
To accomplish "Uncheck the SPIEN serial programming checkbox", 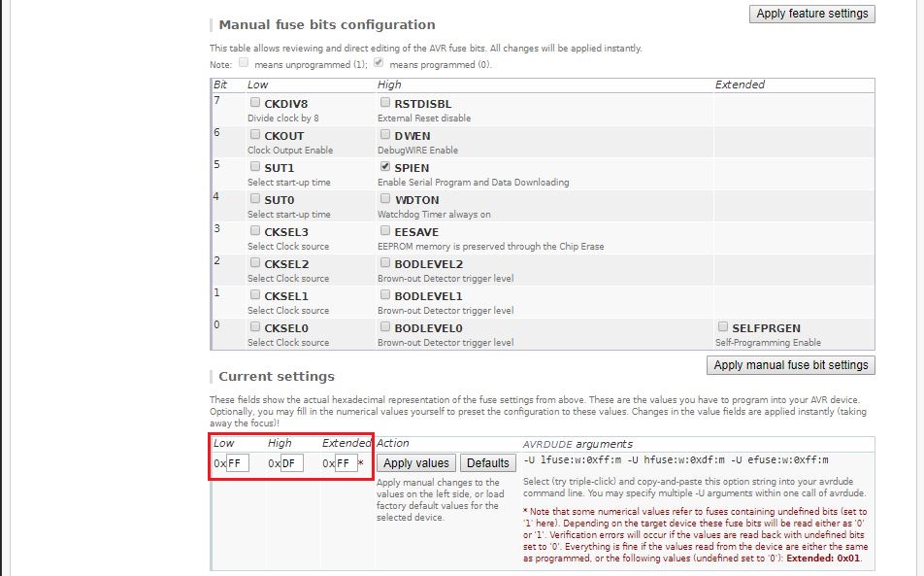I will pyautogui.click(x=385, y=167).
